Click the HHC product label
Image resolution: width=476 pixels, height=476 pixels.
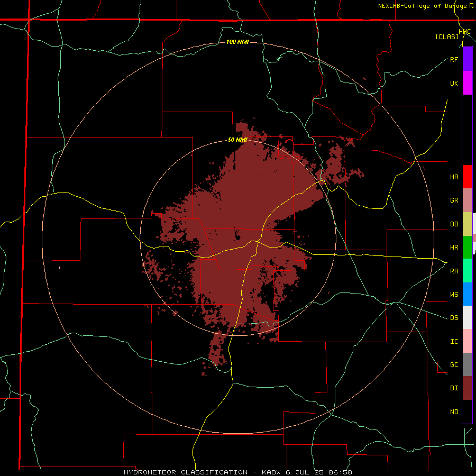(x=465, y=32)
